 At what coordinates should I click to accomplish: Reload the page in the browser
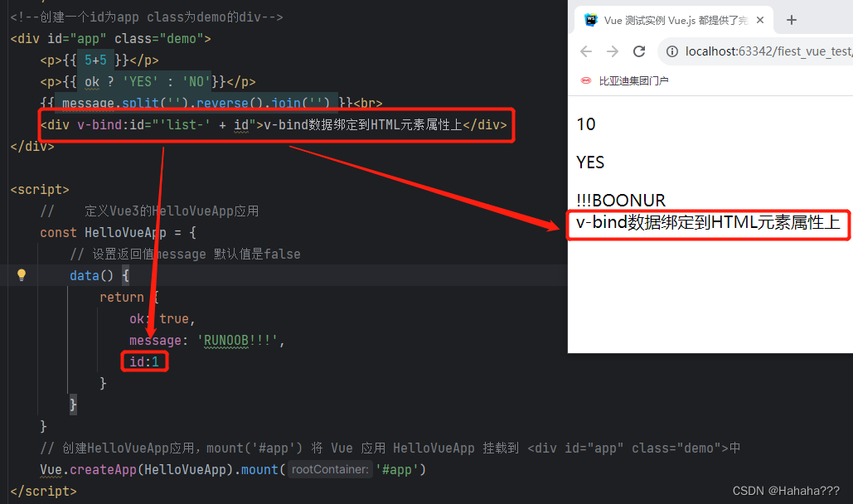coord(639,51)
